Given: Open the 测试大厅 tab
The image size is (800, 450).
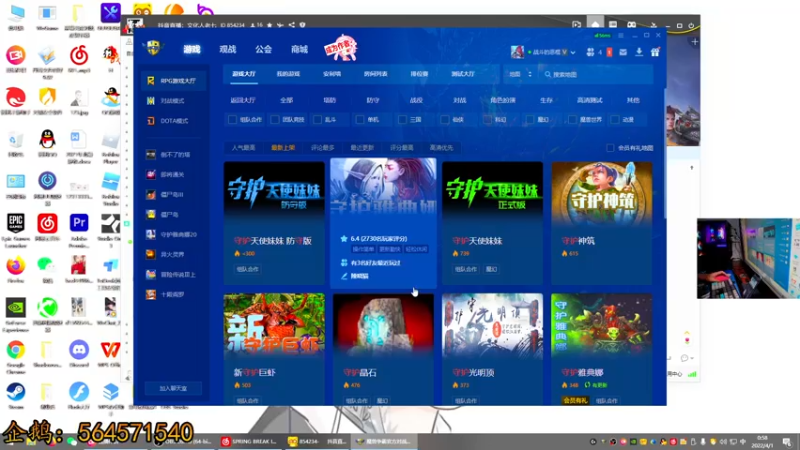Looking at the screenshot, I should click(x=463, y=74).
